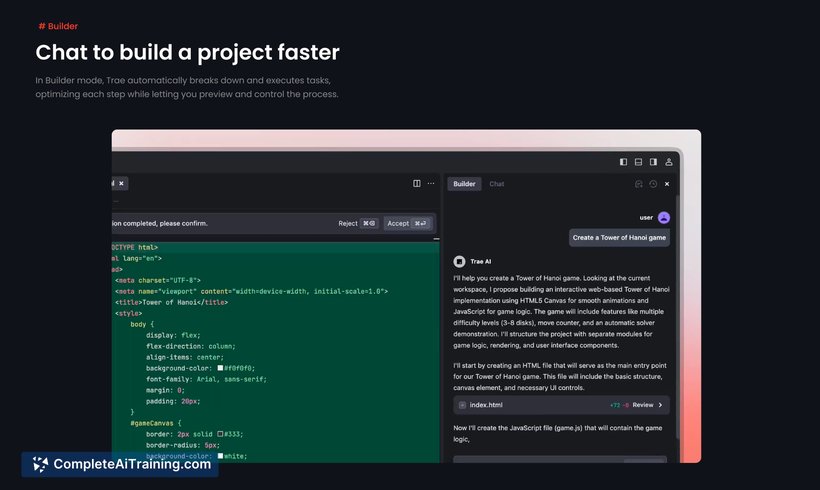Accept the proposed code changes
The height and width of the screenshot is (490, 820).
point(407,223)
